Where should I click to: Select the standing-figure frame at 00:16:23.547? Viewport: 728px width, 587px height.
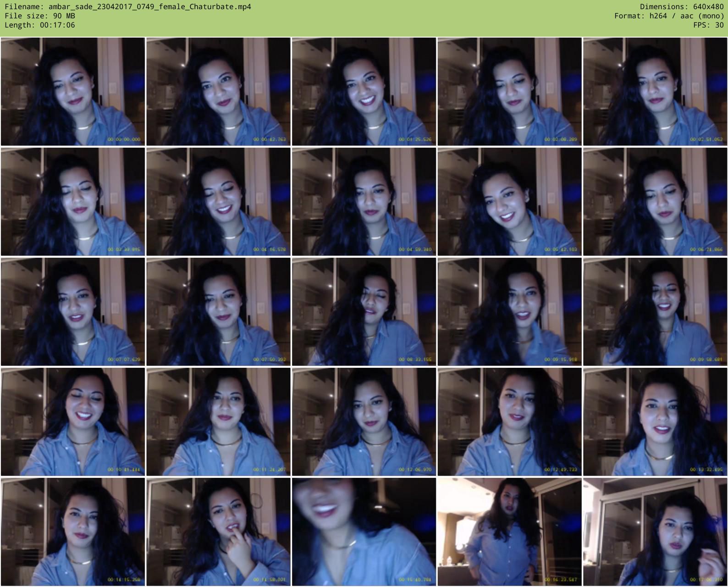(x=509, y=532)
